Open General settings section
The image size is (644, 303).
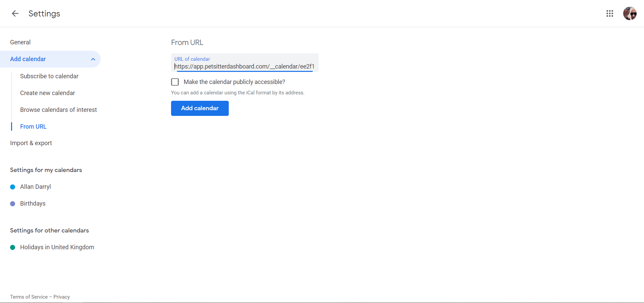(20, 42)
